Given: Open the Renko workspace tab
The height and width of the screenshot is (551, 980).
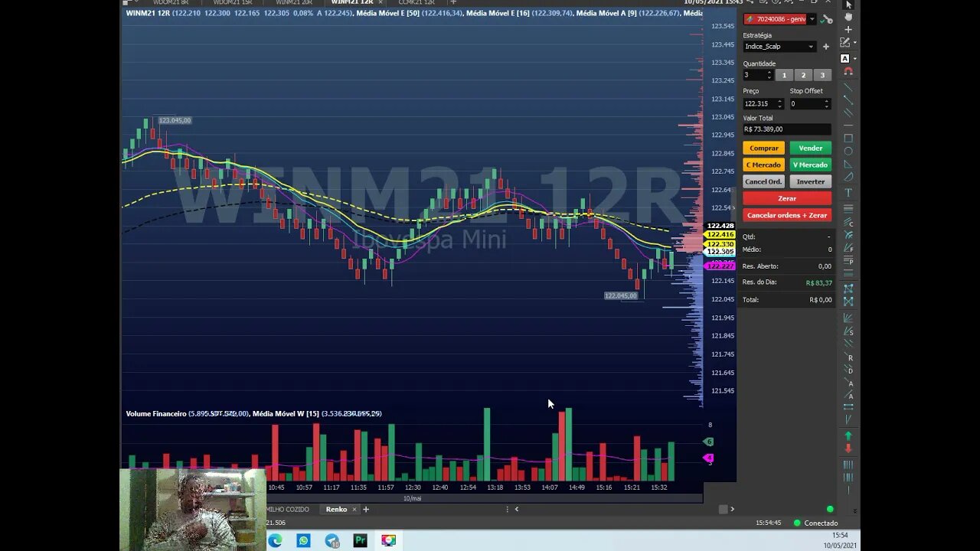Looking at the screenshot, I should [x=336, y=509].
